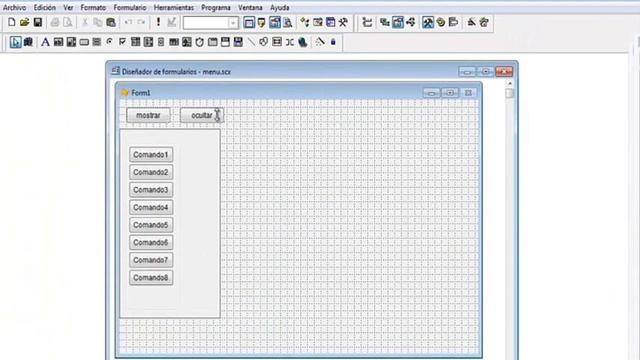The image size is (640, 360).
Task: Click the Comando1 button
Action: coord(151,155)
